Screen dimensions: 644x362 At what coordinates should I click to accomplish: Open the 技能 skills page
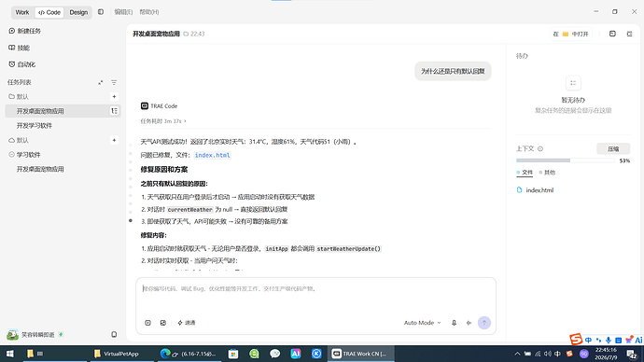tap(19, 48)
